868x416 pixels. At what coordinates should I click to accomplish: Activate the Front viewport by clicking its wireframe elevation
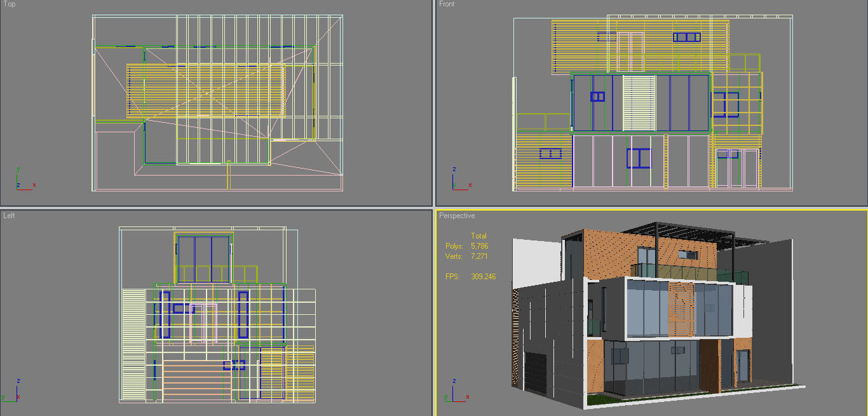653,102
